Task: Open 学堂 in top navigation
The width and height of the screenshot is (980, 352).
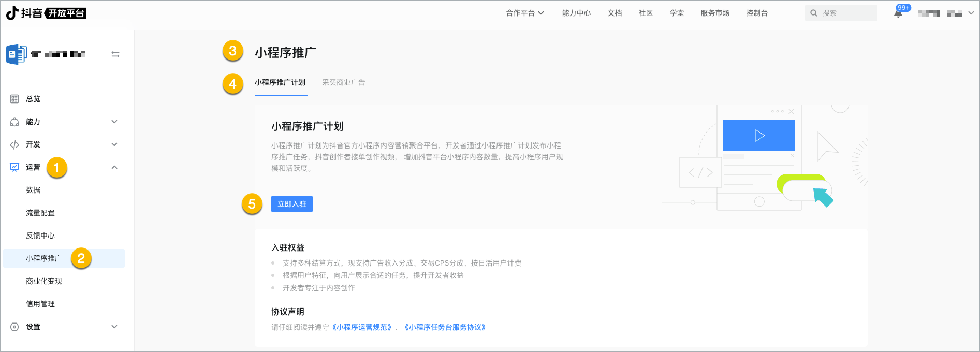Action: coord(677,13)
